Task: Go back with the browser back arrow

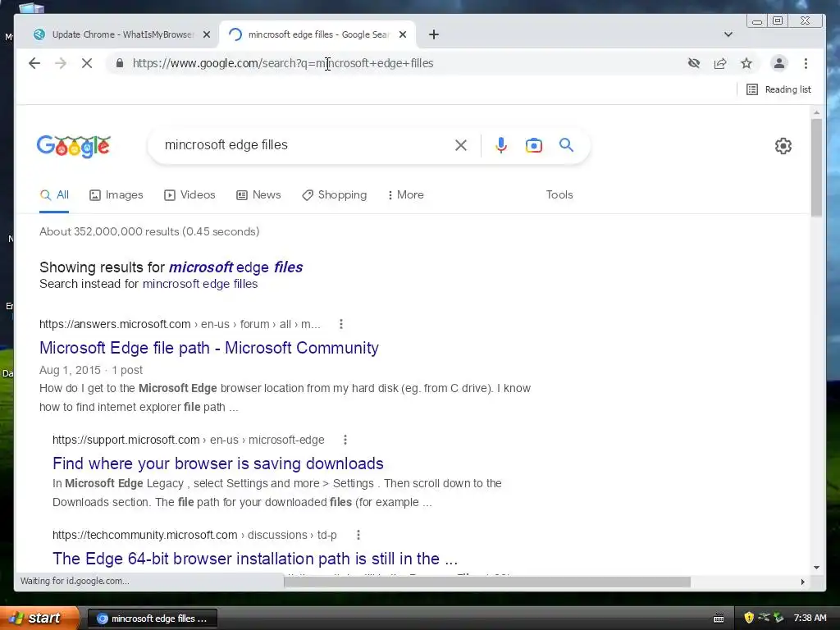Action: point(34,63)
